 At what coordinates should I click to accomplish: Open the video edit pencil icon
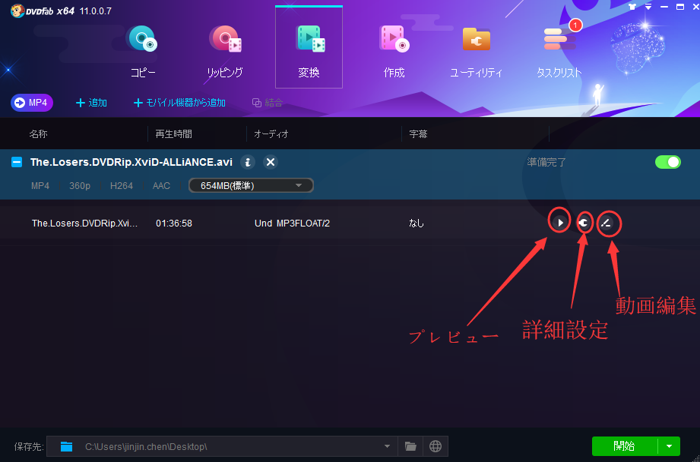[x=606, y=223]
